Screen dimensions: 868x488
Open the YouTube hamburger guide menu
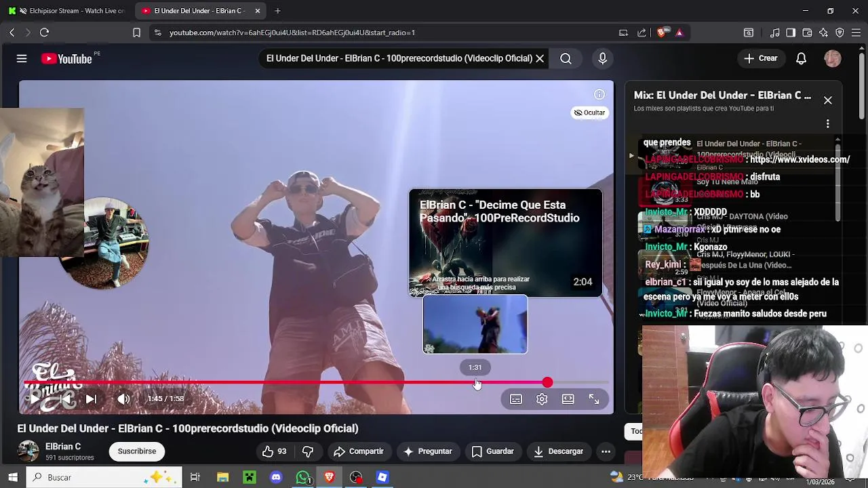point(22,59)
